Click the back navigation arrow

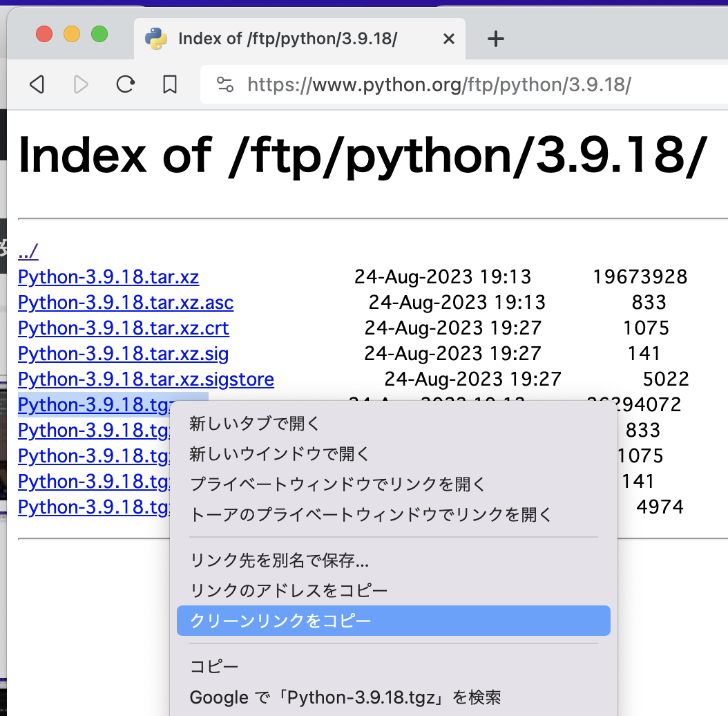click(37, 84)
